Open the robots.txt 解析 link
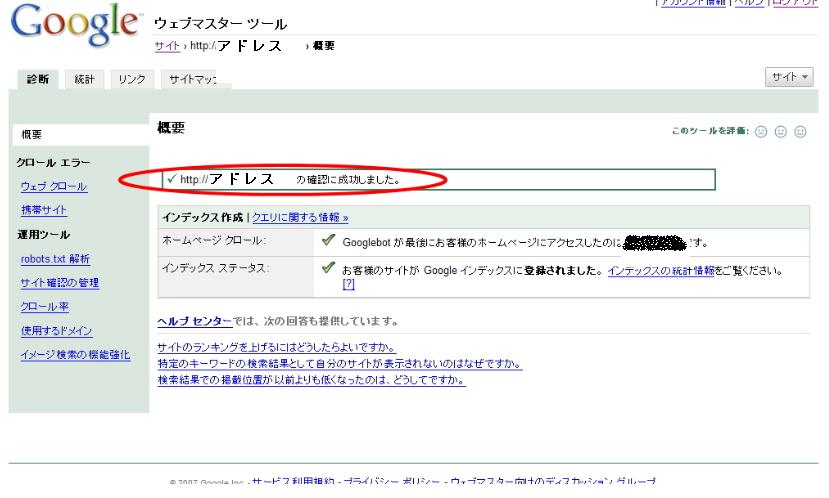829x498 pixels. pos(56,259)
